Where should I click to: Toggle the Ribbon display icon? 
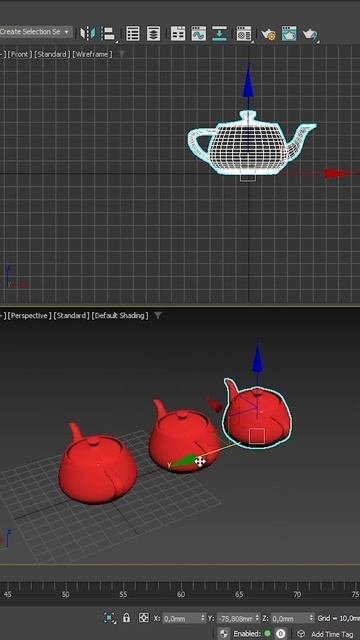(x=178, y=33)
